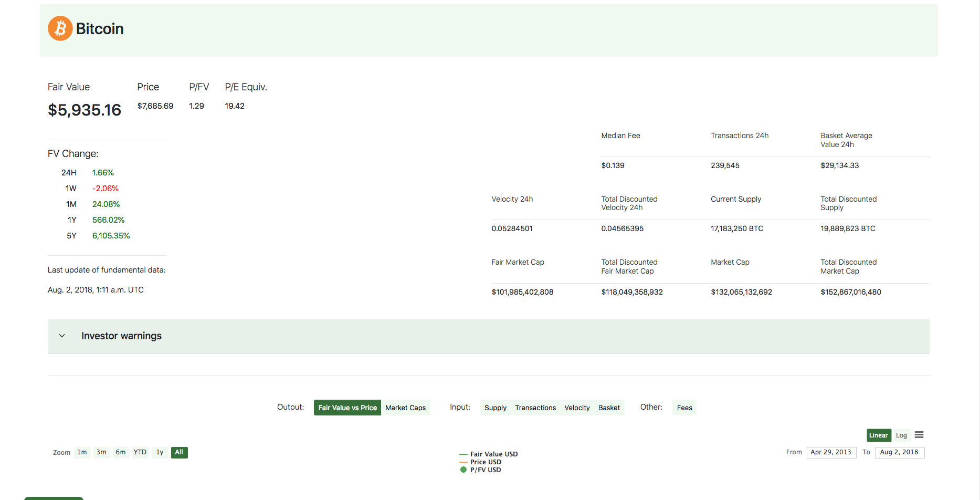
Task: Expand the Investor warnings chevron
Action: click(x=62, y=336)
